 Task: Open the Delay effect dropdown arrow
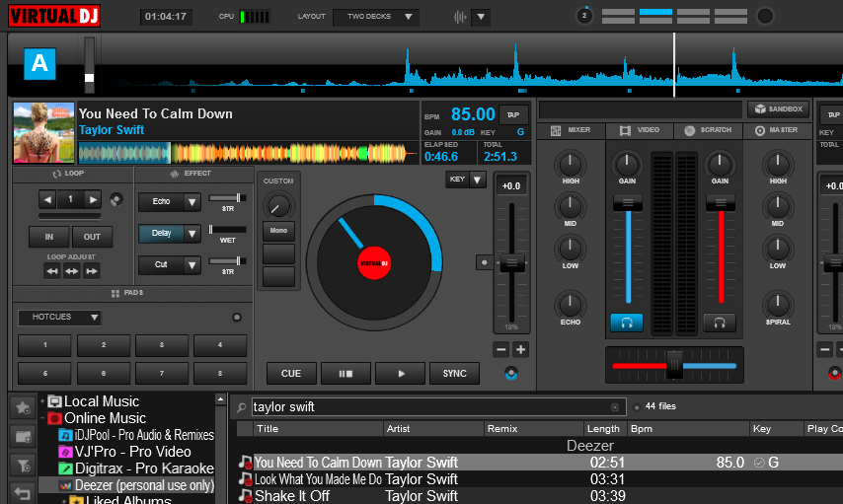coord(192,234)
